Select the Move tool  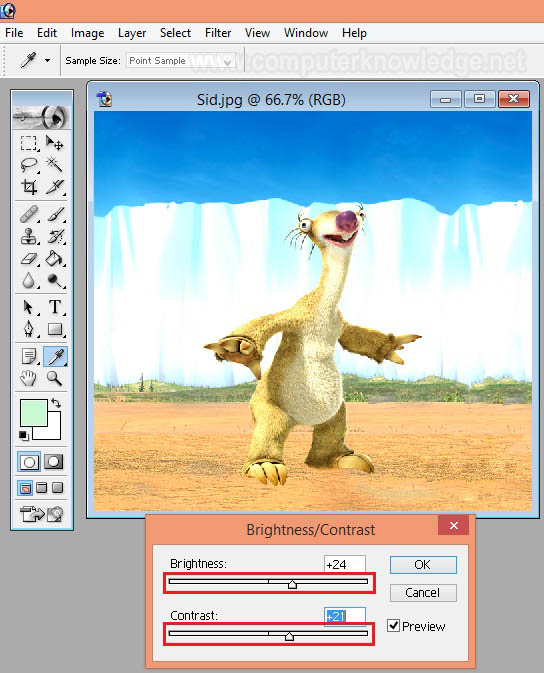click(55, 142)
